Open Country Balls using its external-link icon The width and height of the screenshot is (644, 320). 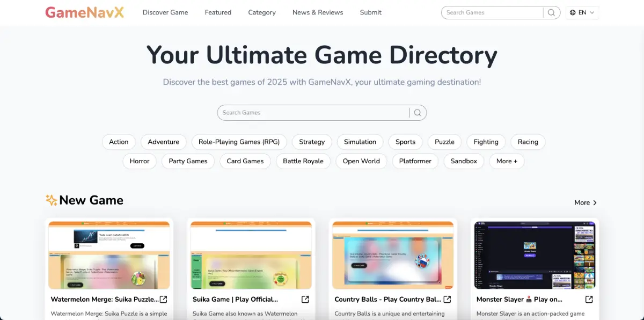(447, 299)
